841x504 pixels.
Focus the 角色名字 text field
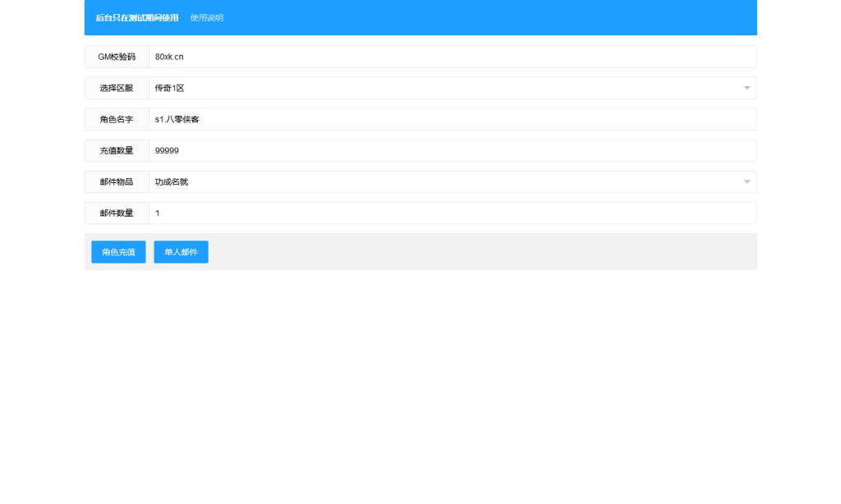tap(452, 119)
